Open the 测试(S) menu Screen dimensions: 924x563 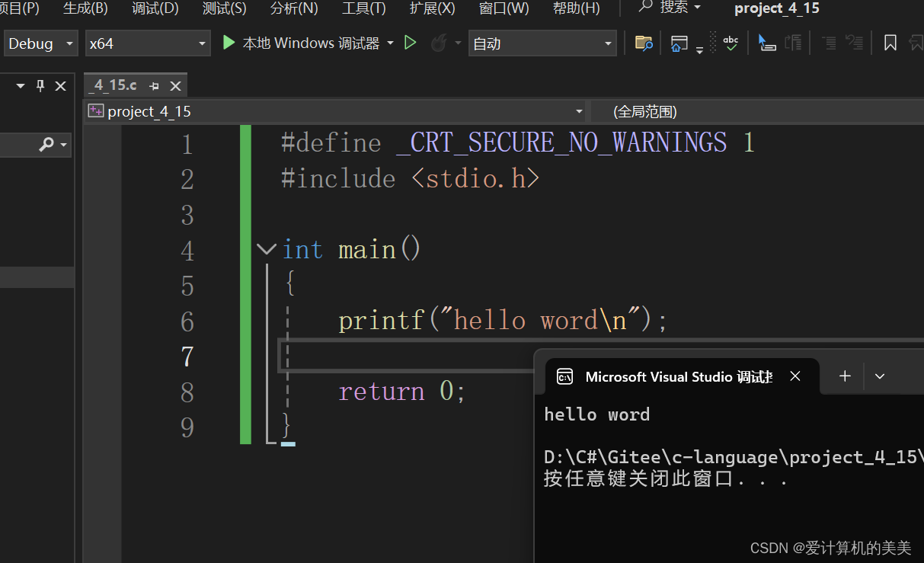pyautogui.click(x=225, y=8)
